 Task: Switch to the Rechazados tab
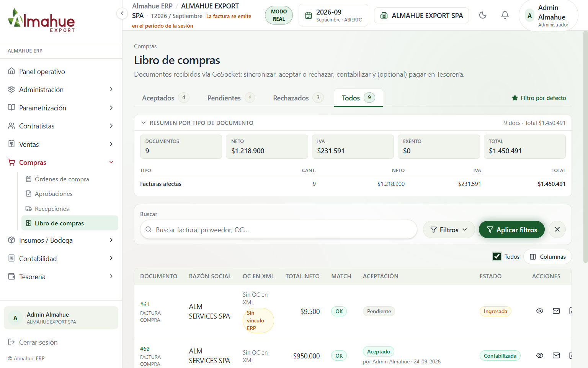[x=298, y=98]
